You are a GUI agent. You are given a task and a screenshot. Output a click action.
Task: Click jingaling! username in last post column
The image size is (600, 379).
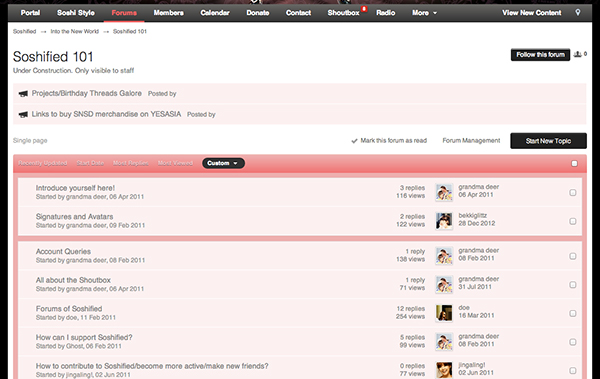[472, 365]
